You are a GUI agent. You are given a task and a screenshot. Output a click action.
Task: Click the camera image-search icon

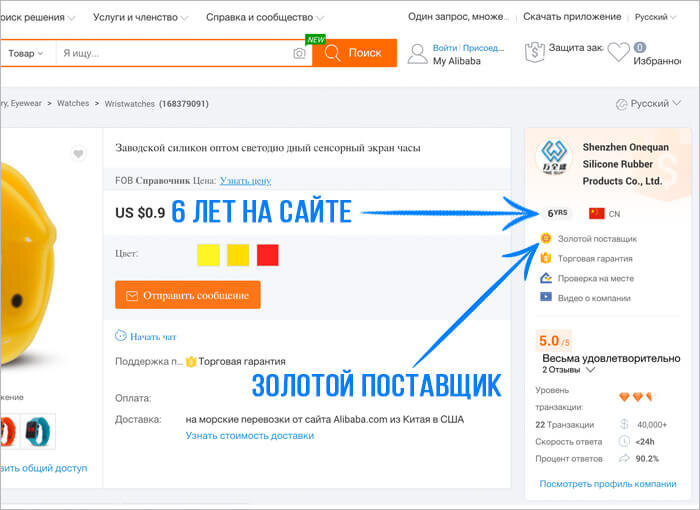pos(299,54)
